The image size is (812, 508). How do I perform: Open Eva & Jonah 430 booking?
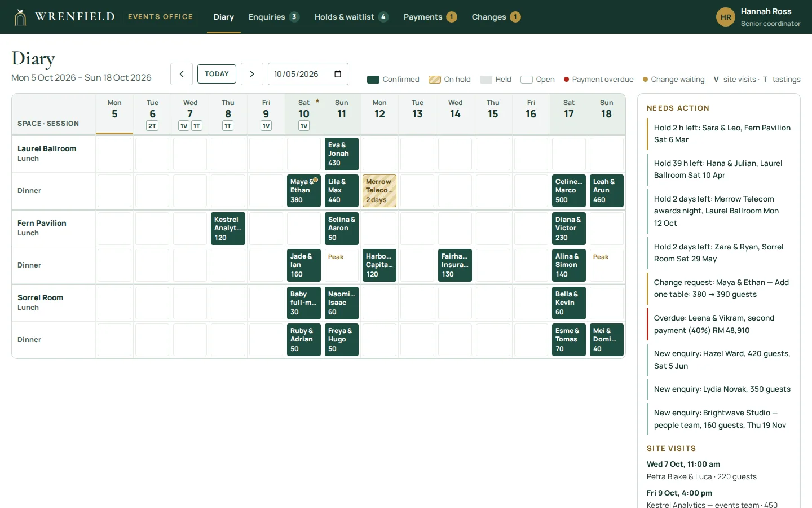pos(342,154)
